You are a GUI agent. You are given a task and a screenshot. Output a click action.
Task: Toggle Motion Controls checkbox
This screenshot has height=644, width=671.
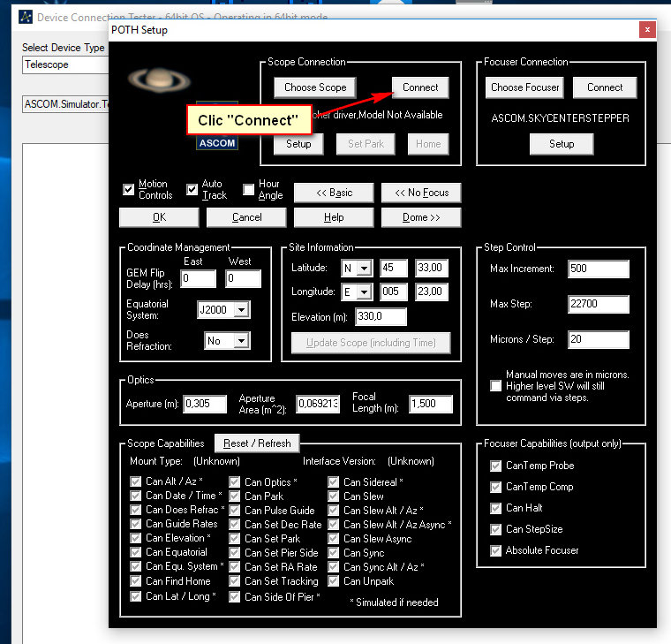coord(128,189)
